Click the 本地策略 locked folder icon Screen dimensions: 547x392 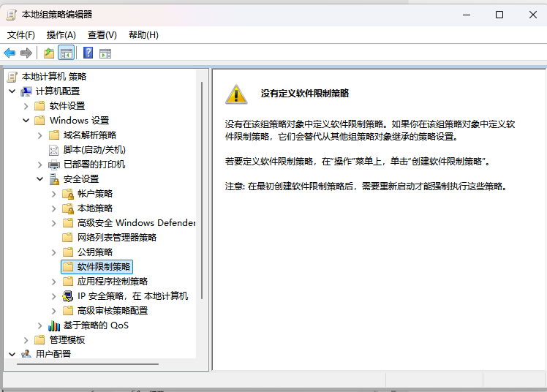(x=68, y=208)
